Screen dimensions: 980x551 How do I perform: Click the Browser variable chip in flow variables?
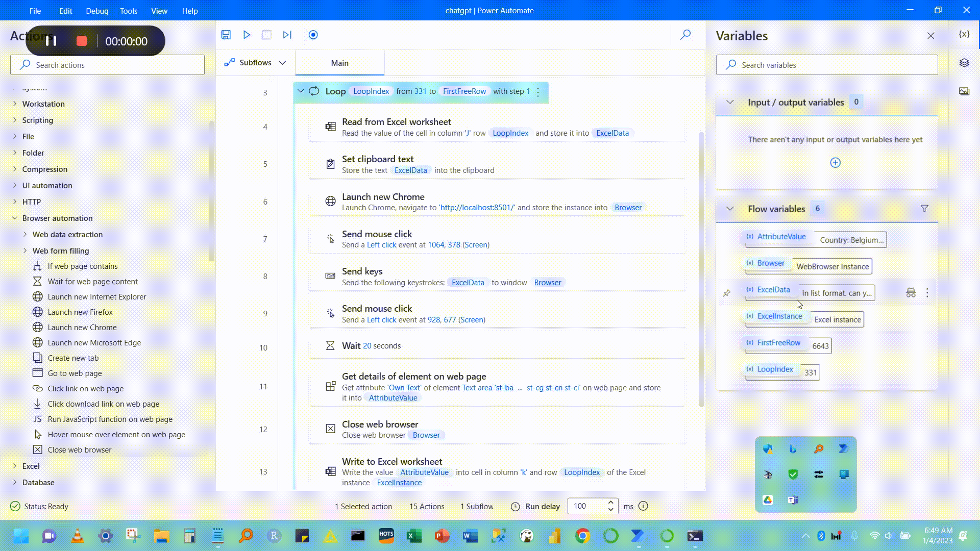tap(766, 263)
